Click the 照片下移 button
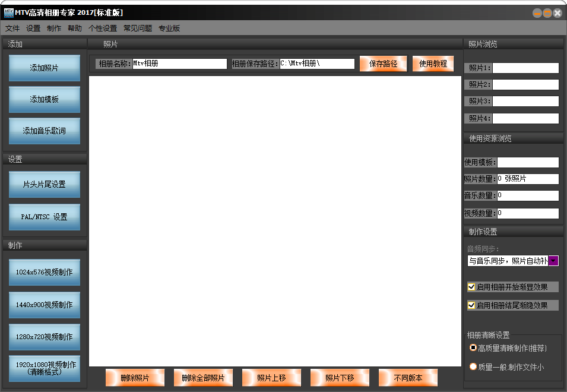The width and height of the screenshot is (567, 392). coord(340,378)
